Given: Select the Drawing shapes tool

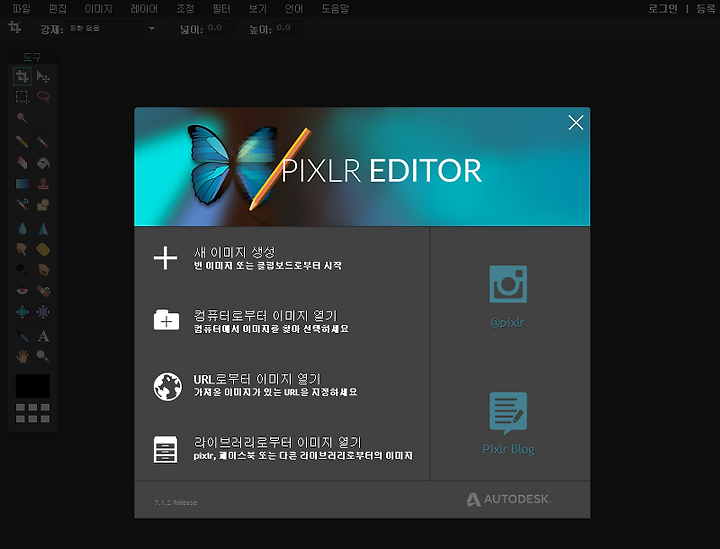Looking at the screenshot, I should click(x=43, y=204).
